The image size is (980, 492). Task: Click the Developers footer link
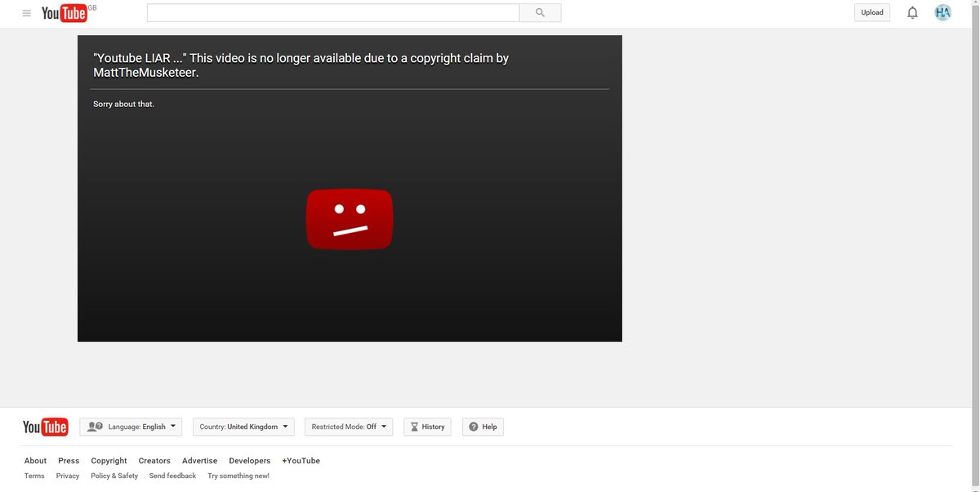click(x=249, y=460)
